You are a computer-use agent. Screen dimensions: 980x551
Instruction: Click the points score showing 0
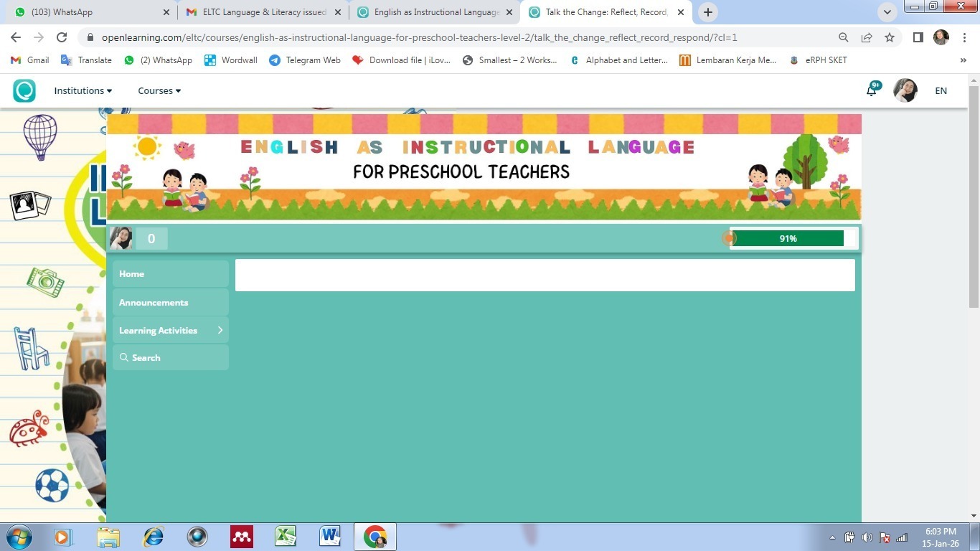[151, 238]
